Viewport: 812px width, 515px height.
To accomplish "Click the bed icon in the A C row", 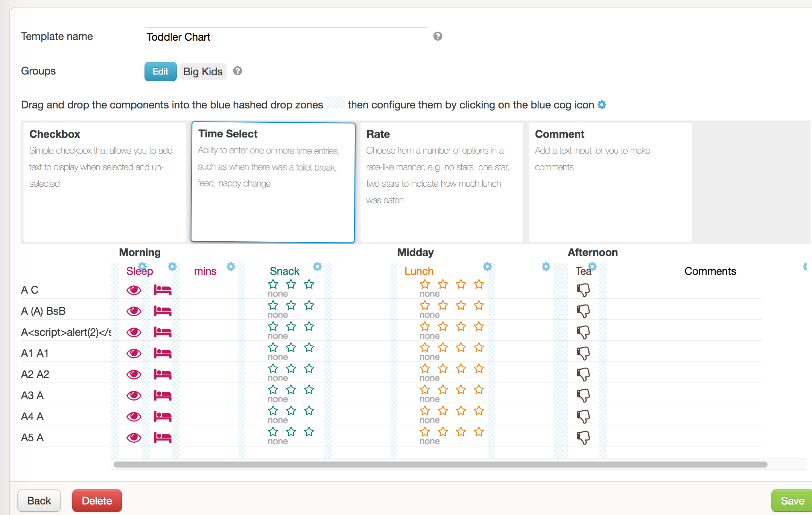I will [x=163, y=290].
